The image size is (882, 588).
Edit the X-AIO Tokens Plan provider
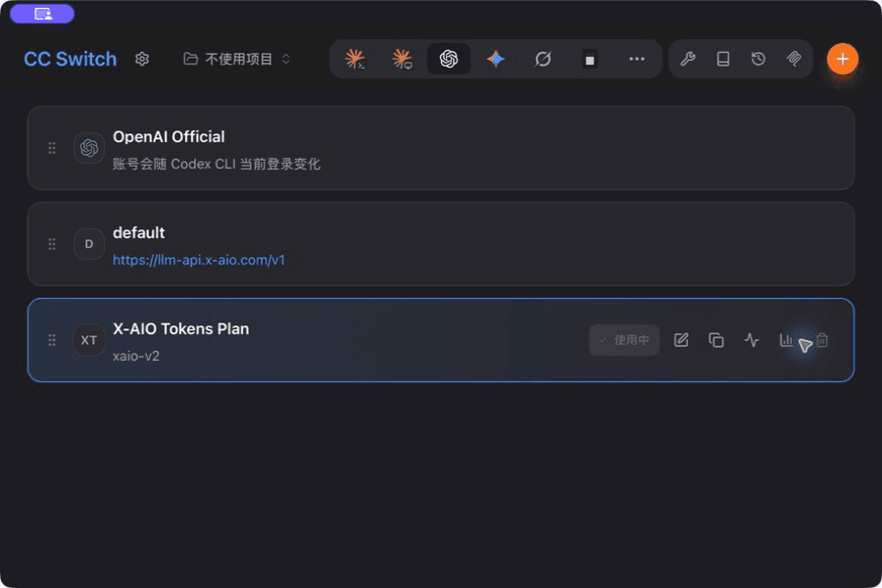click(681, 340)
